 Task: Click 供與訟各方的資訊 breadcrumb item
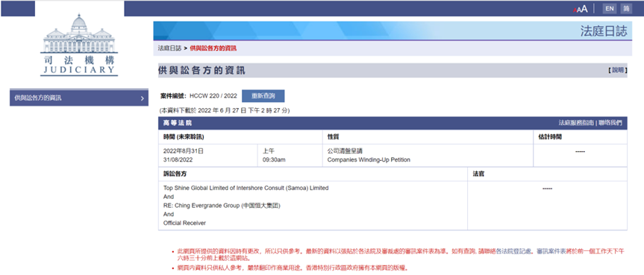tap(213, 48)
